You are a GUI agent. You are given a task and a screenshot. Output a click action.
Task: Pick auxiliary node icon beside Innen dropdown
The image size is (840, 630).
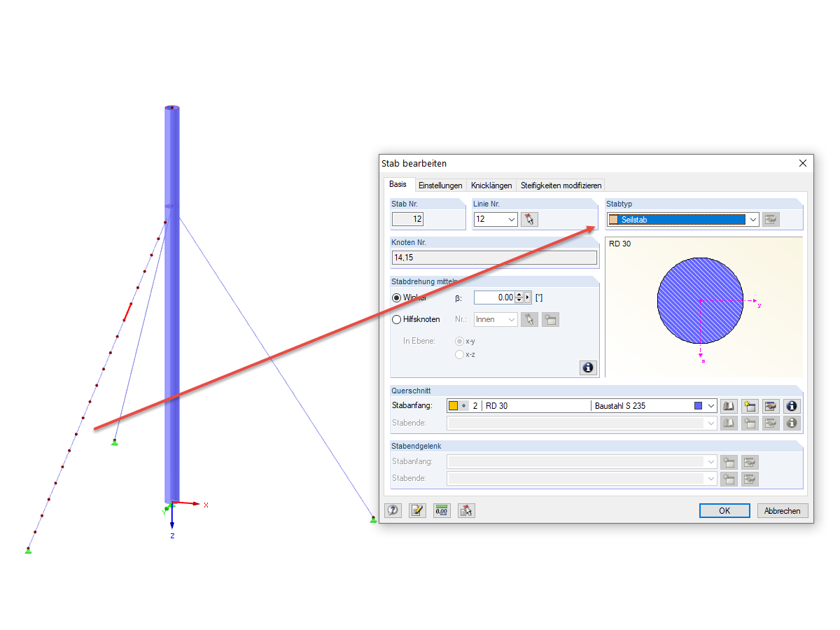coord(529,319)
